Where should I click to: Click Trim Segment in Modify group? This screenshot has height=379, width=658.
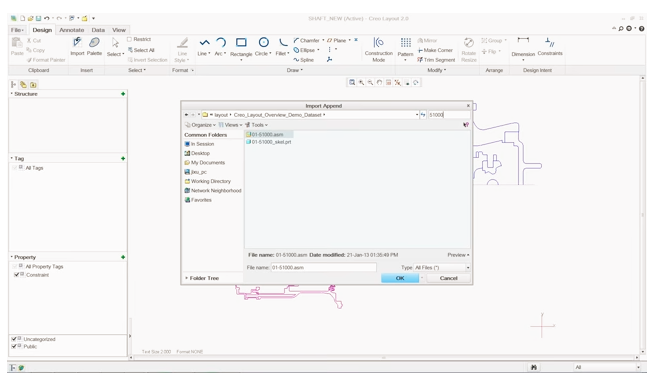pos(436,60)
